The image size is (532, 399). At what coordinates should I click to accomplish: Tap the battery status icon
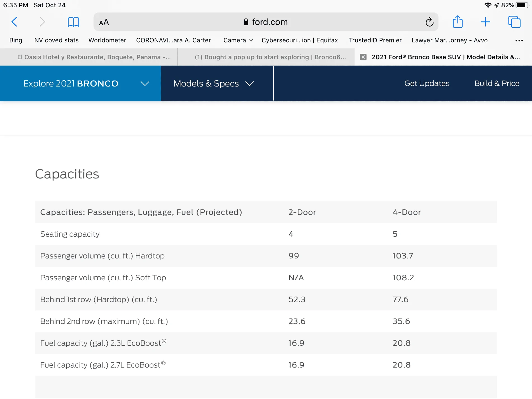point(522,5)
